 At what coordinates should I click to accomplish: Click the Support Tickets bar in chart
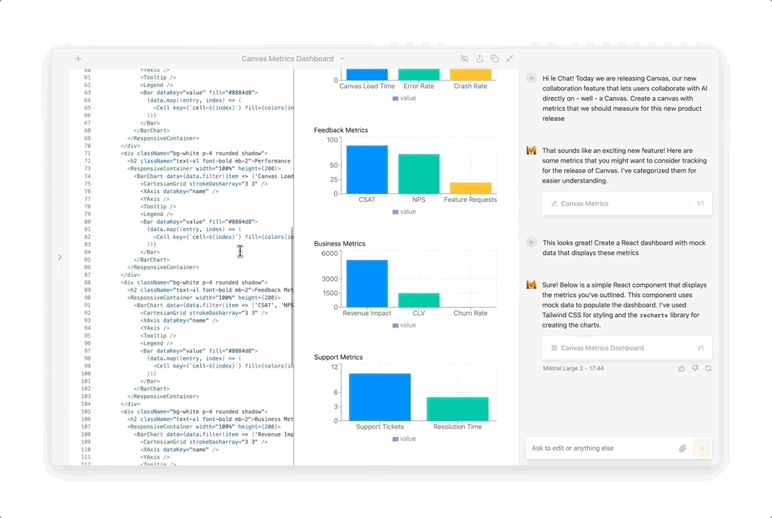click(x=379, y=397)
